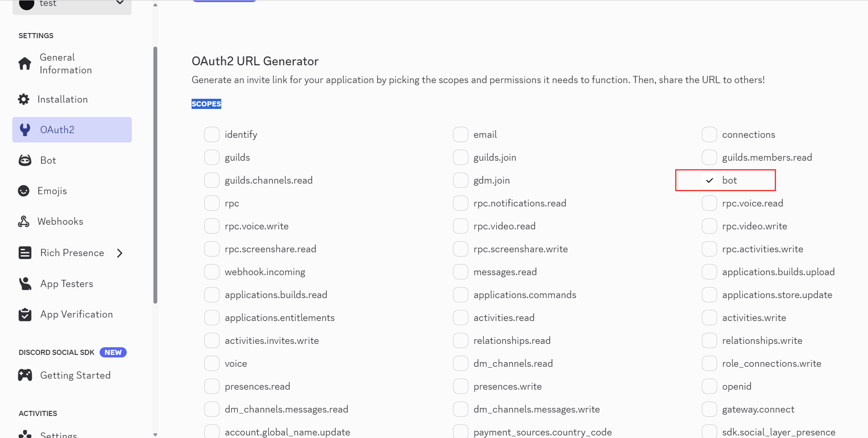Check the applications.commands scope
The image size is (868, 438).
[x=461, y=295]
